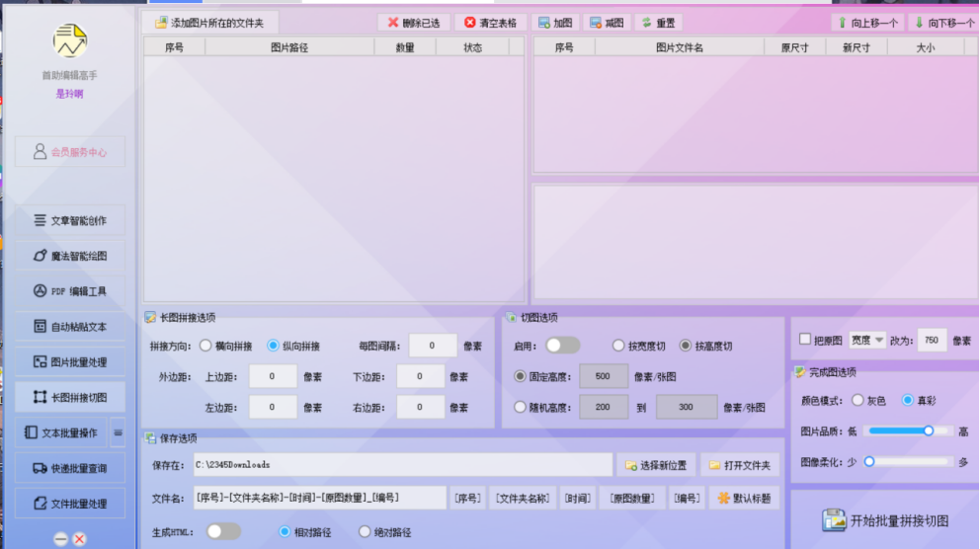
Task: Select 横向拼接 radio button
Action: (x=205, y=346)
